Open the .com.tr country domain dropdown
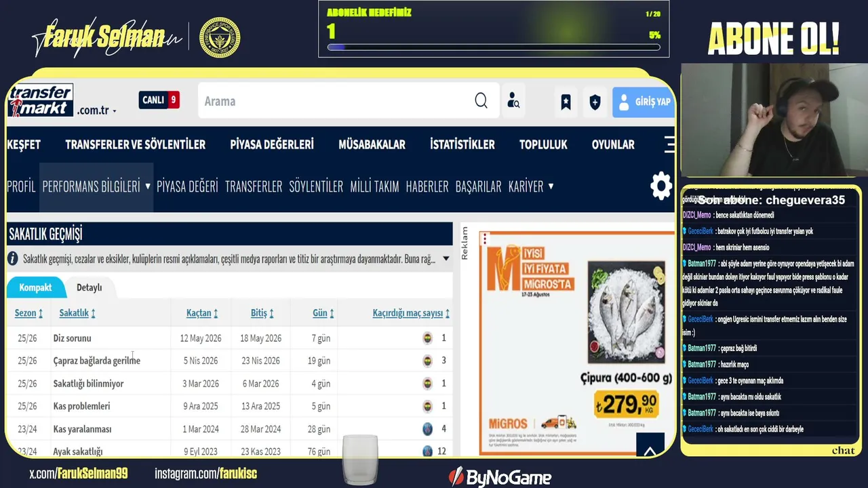Image resolution: width=868 pixels, height=488 pixels. click(97, 110)
